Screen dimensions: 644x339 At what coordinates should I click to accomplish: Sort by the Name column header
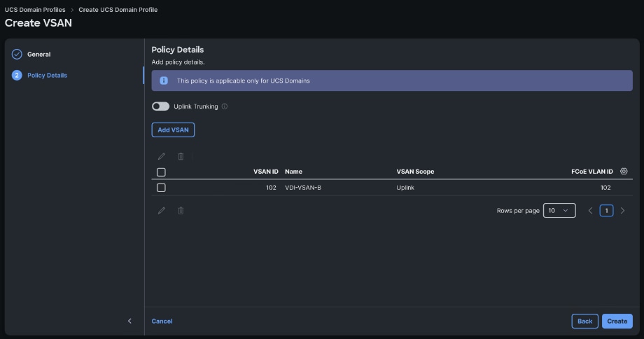point(294,172)
